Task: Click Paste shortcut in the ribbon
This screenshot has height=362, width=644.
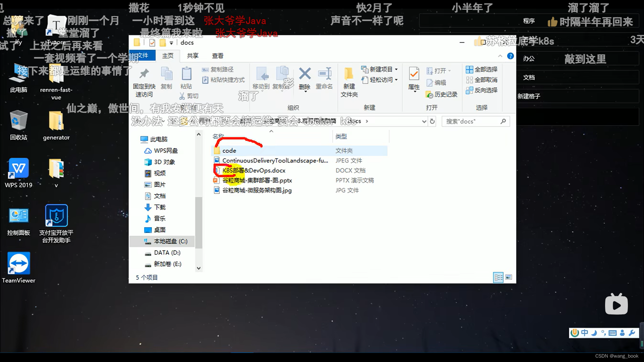Action: [223, 80]
